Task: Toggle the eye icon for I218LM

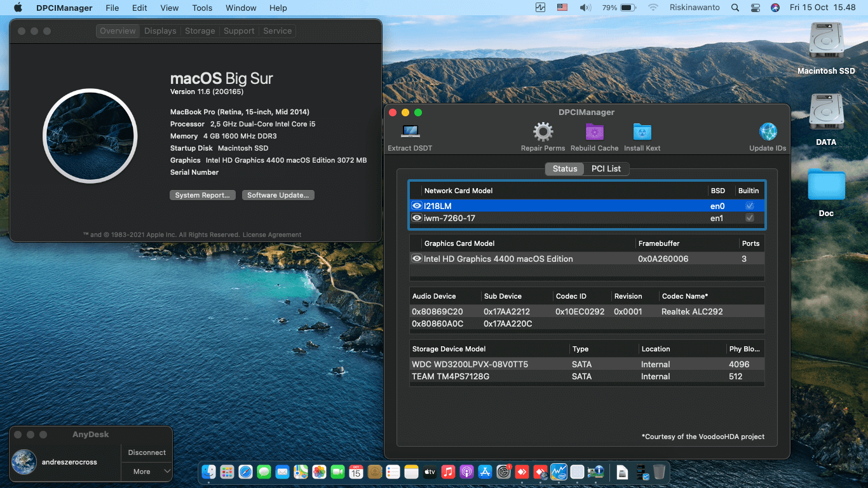Action: [417, 206]
